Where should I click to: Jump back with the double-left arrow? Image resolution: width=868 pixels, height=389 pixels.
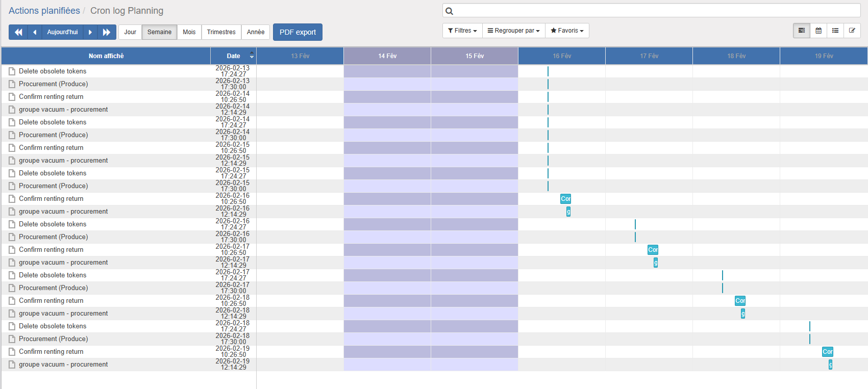pyautogui.click(x=18, y=32)
